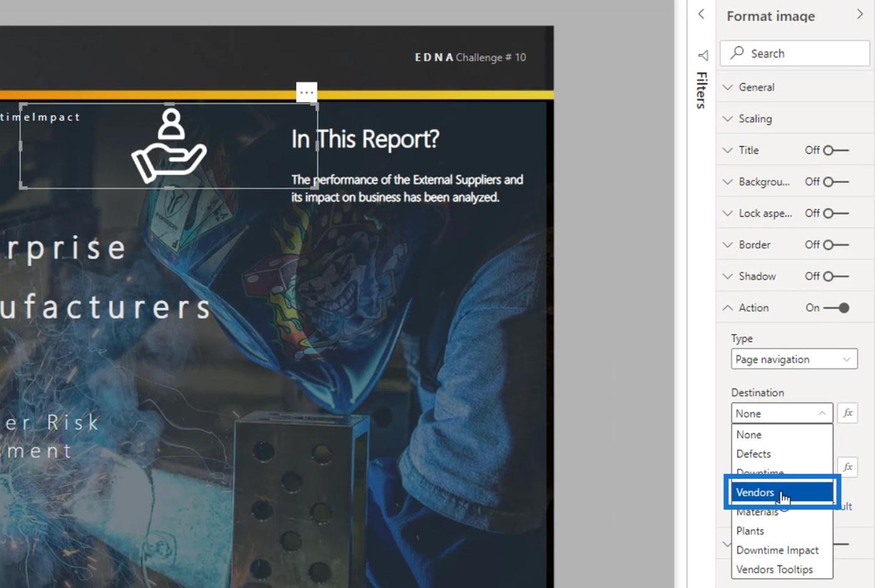Click the second fx button below Destination
This screenshot has height=588, width=875.
pos(847,467)
